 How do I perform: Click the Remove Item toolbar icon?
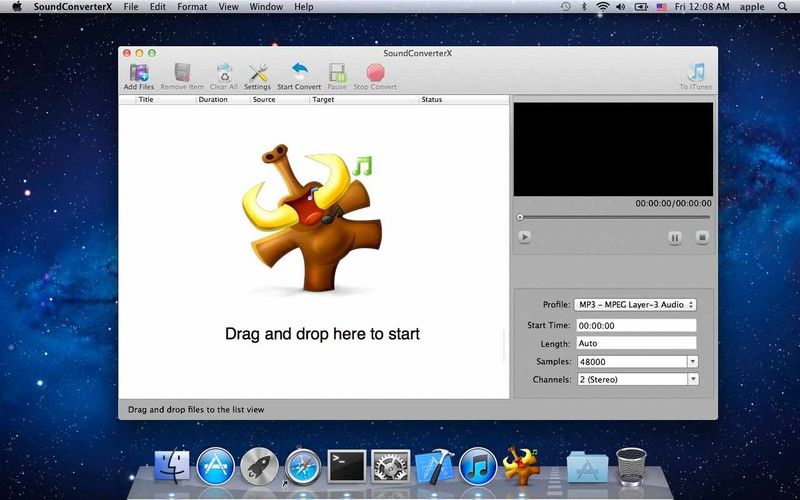(x=182, y=73)
